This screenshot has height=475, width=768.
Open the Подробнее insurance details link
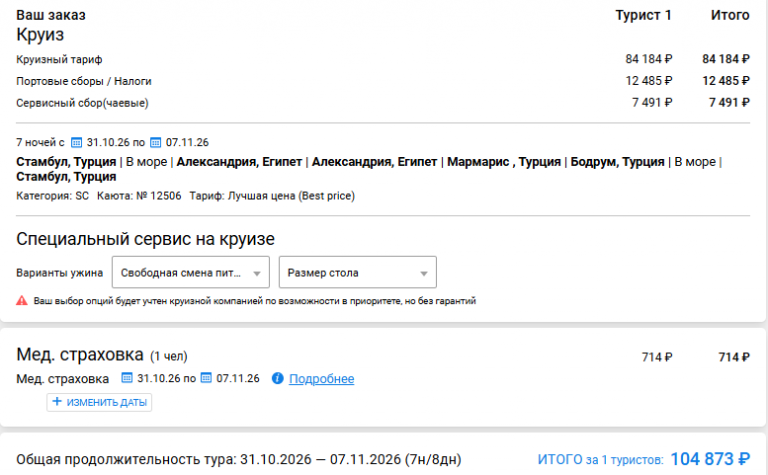(x=321, y=379)
